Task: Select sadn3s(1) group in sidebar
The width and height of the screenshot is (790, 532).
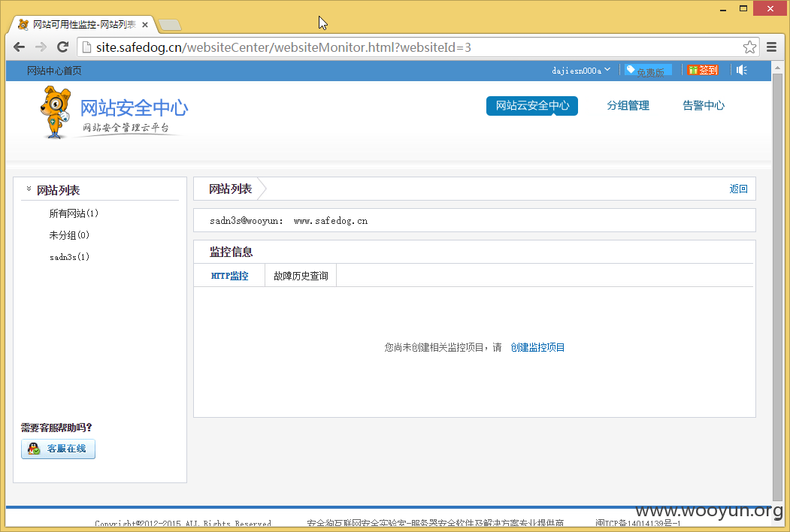Action: [69, 257]
